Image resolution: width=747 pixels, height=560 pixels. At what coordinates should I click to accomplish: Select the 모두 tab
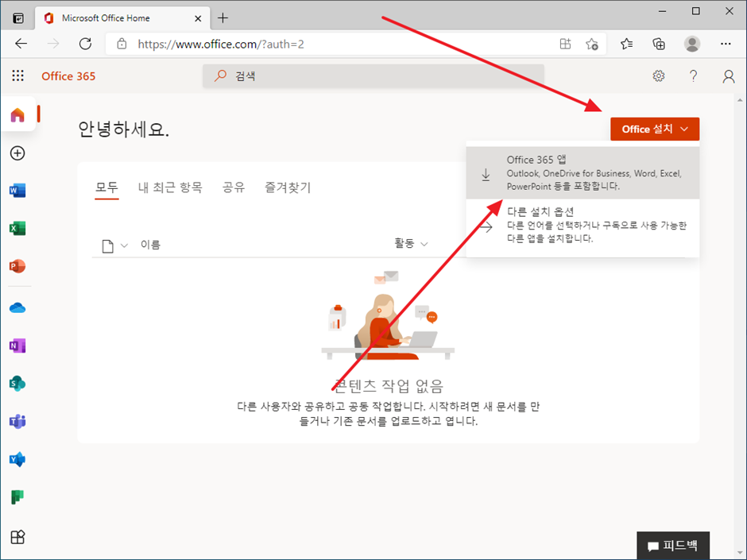tap(106, 187)
